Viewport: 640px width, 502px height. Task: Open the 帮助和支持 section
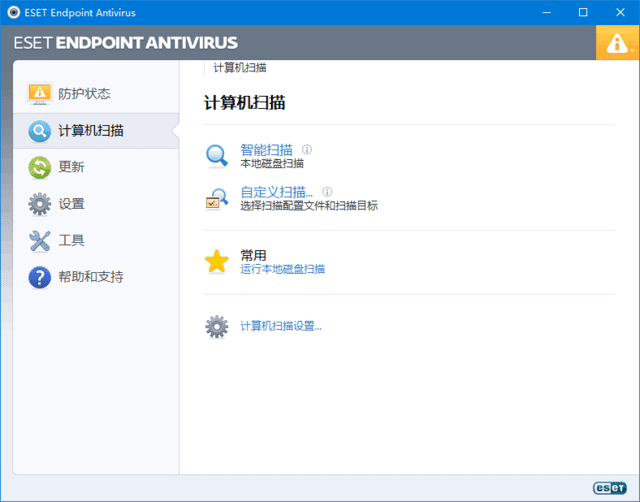(91, 277)
